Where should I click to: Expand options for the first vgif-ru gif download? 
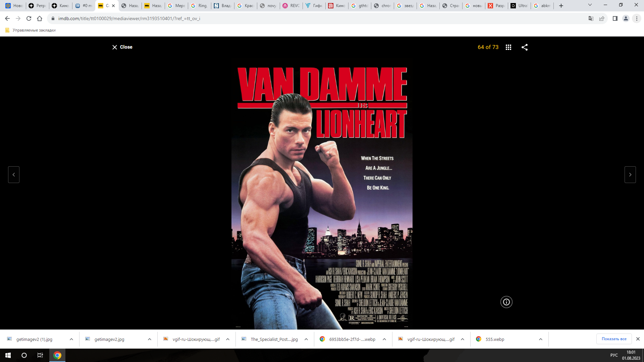tap(228, 339)
